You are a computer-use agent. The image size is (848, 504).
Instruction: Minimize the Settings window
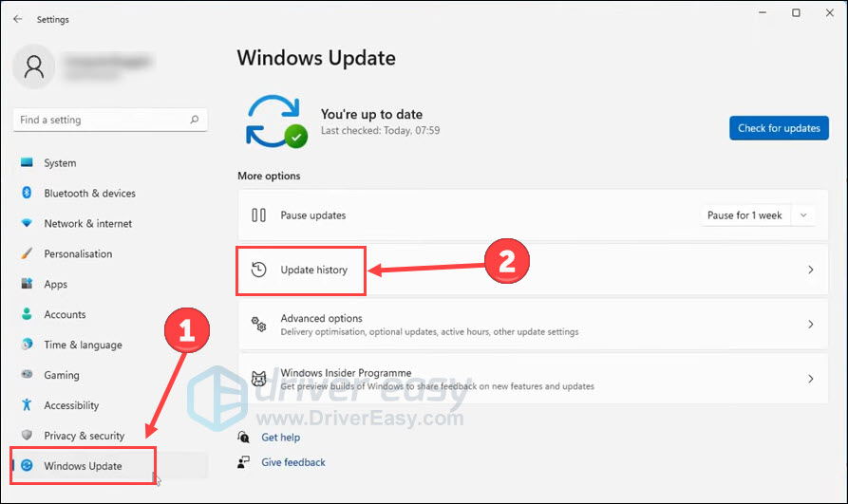tap(762, 12)
